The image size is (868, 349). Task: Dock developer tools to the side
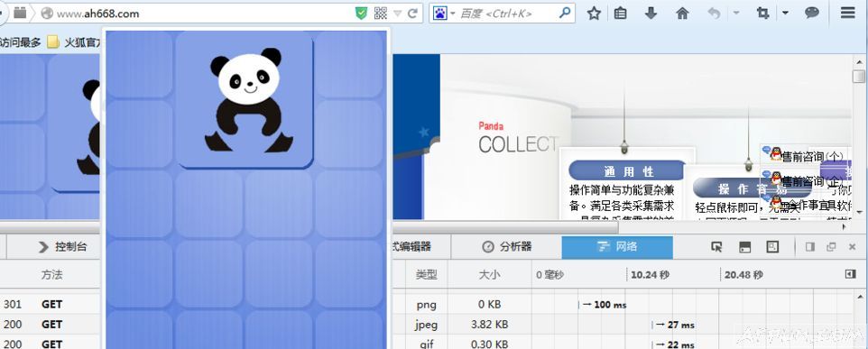coord(810,247)
